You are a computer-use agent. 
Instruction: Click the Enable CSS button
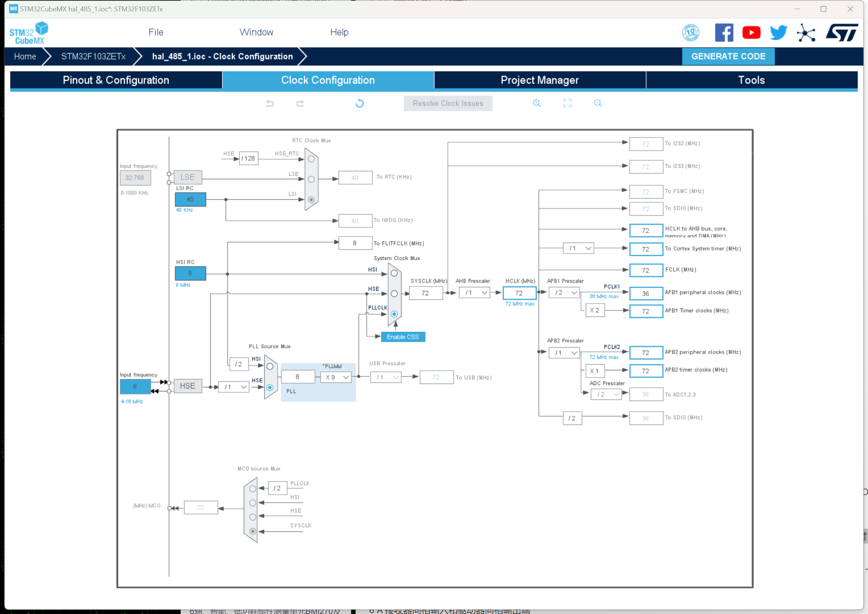tap(403, 337)
